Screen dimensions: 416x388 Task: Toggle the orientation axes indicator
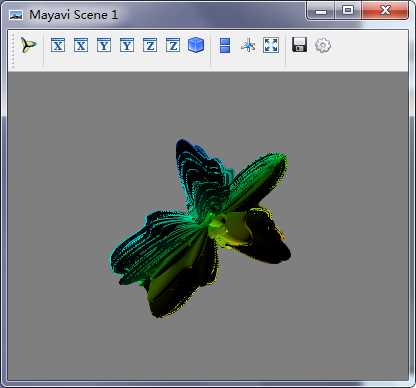click(x=248, y=45)
